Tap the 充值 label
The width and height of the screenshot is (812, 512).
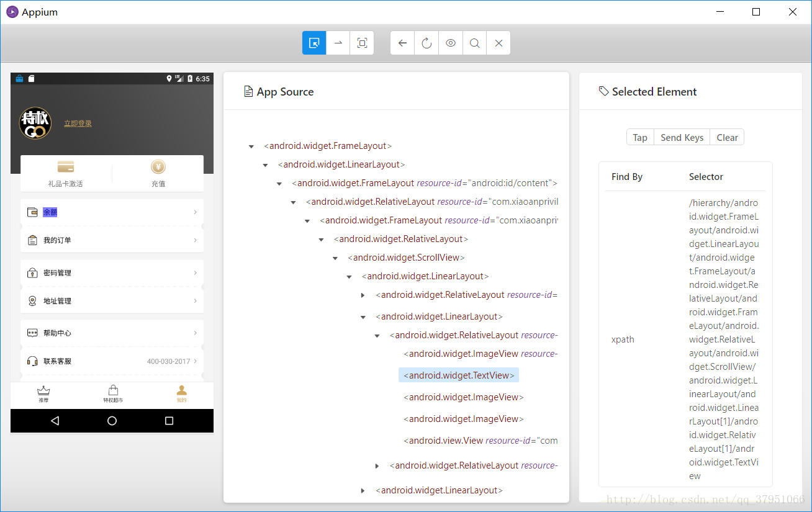click(x=158, y=184)
